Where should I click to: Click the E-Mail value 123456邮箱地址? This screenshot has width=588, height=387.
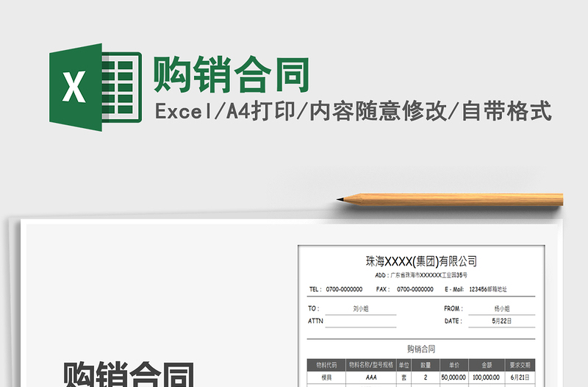point(488,289)
